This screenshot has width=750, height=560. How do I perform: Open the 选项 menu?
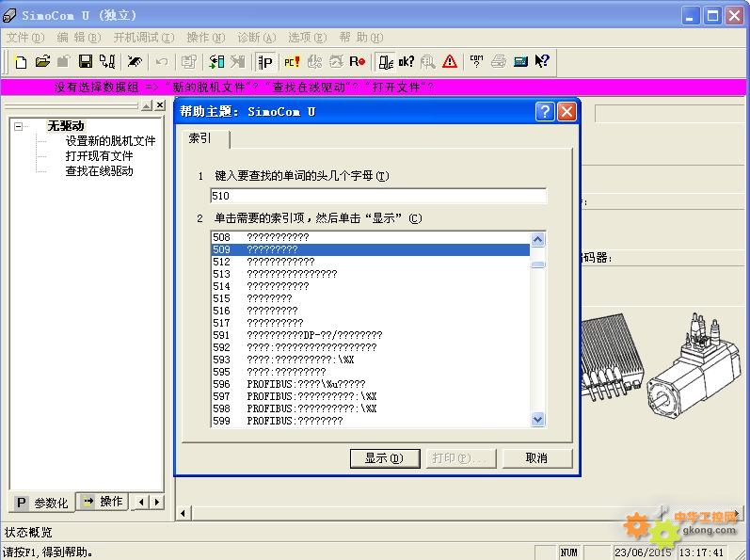pos(307,38)
